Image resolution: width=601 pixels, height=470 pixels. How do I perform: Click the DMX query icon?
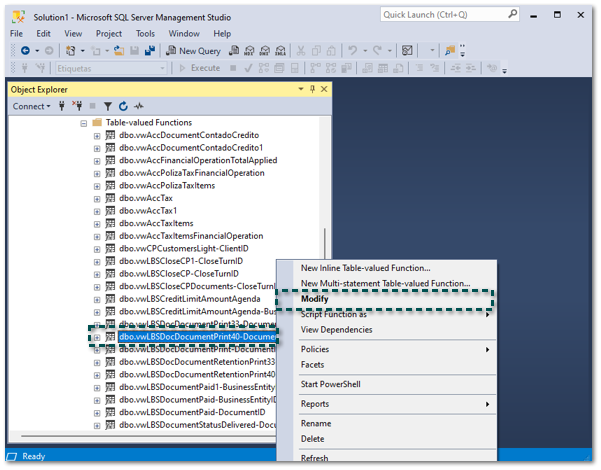coord(265,51)
